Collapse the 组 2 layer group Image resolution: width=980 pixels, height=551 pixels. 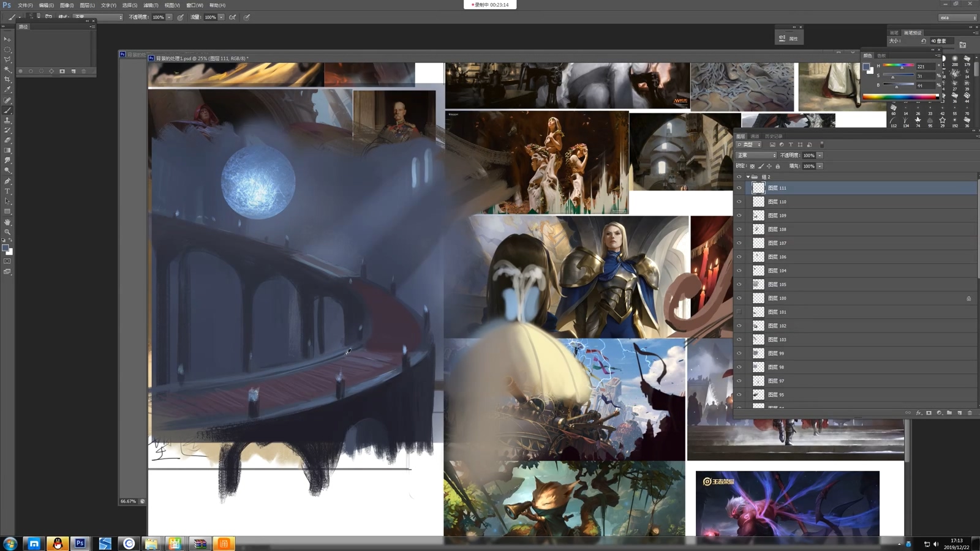point(748,177)
